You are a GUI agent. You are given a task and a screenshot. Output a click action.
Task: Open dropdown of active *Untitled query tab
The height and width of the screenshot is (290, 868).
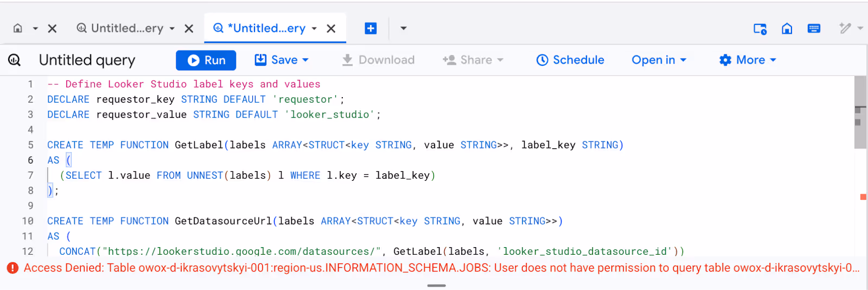tap(314, 28)
